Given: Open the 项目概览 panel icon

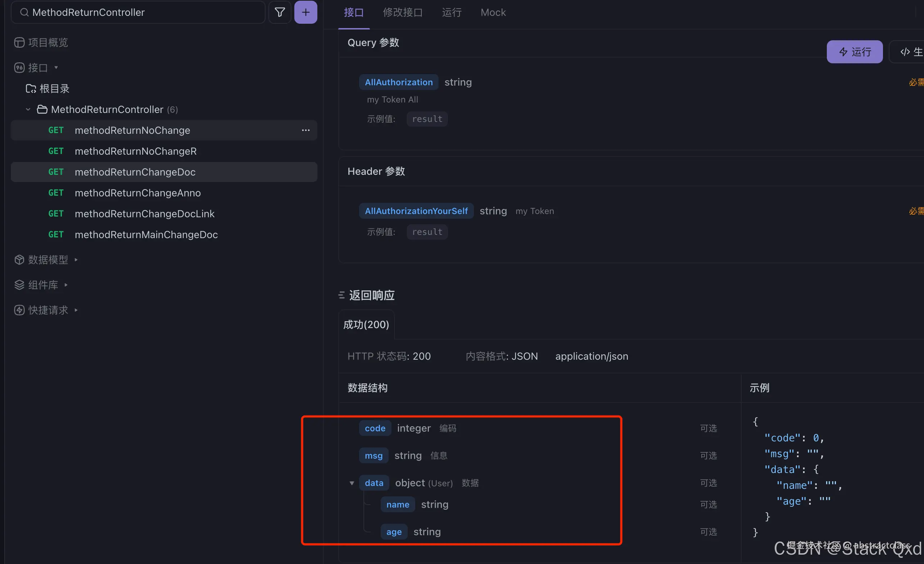Looking at the screenshot, I should click(x=19, y=42).
